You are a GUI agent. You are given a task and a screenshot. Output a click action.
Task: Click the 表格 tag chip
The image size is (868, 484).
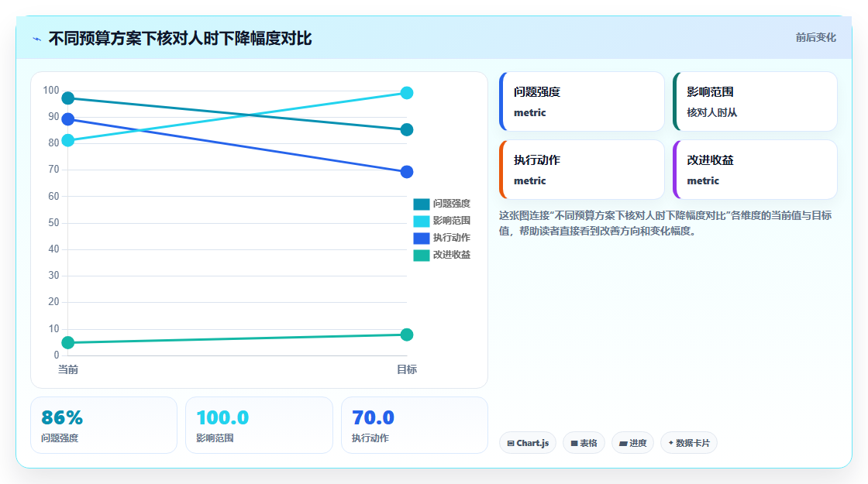click(x=584, y=443)
